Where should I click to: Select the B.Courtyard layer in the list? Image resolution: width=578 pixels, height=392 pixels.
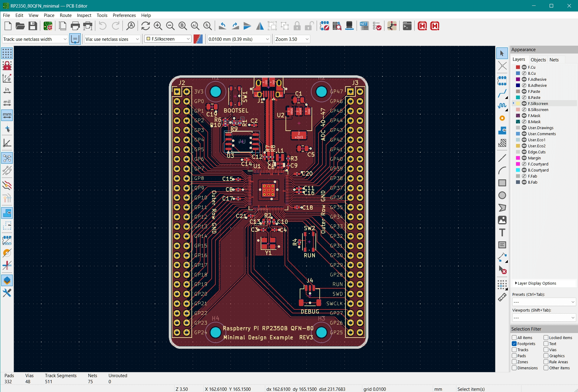click(538, 170)
